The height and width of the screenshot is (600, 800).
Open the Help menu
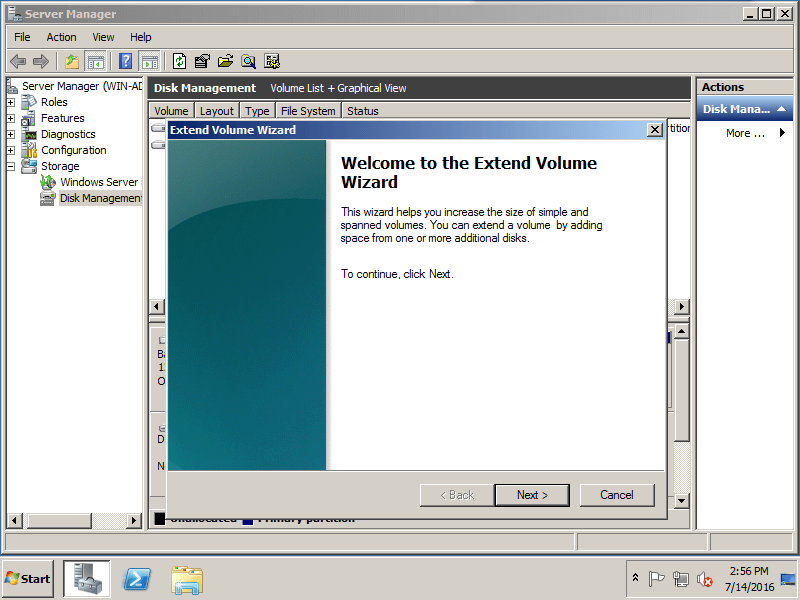(140, 37)
